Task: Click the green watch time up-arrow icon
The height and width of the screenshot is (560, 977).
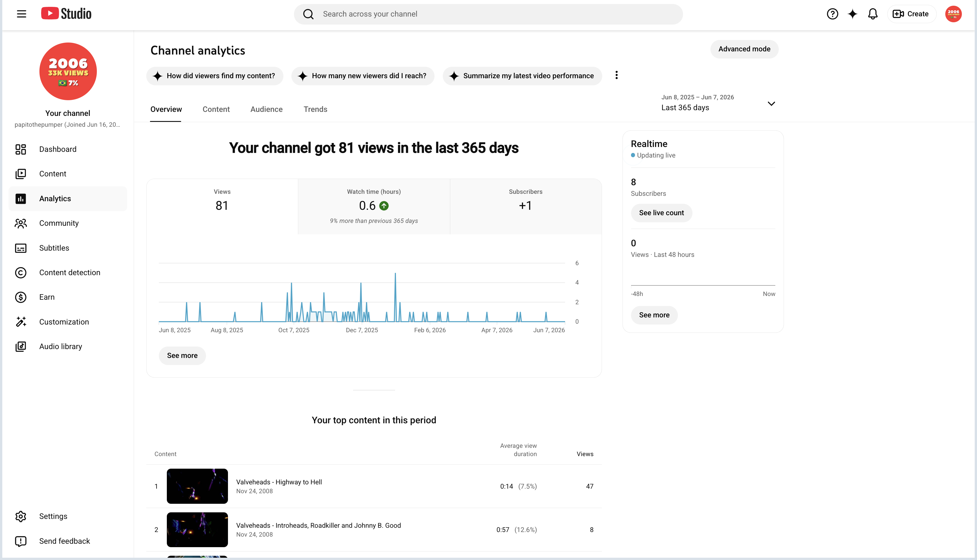Action: coord(384,206)
